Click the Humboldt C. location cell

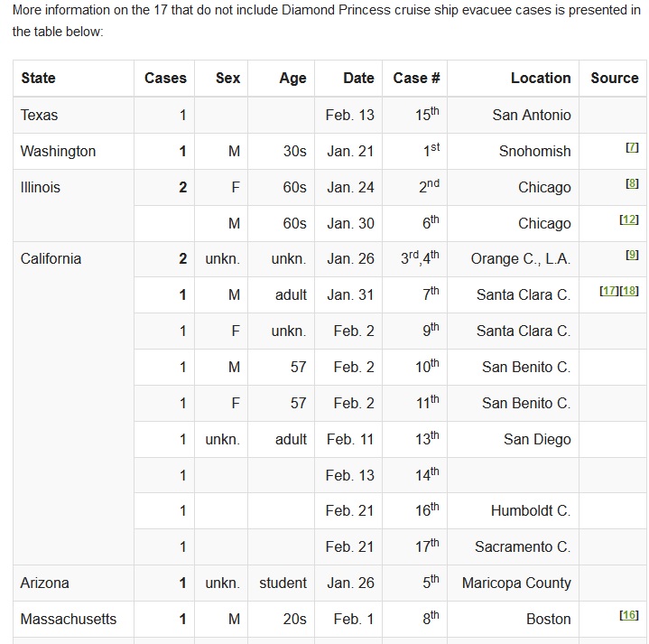click(x=531, y=510)
